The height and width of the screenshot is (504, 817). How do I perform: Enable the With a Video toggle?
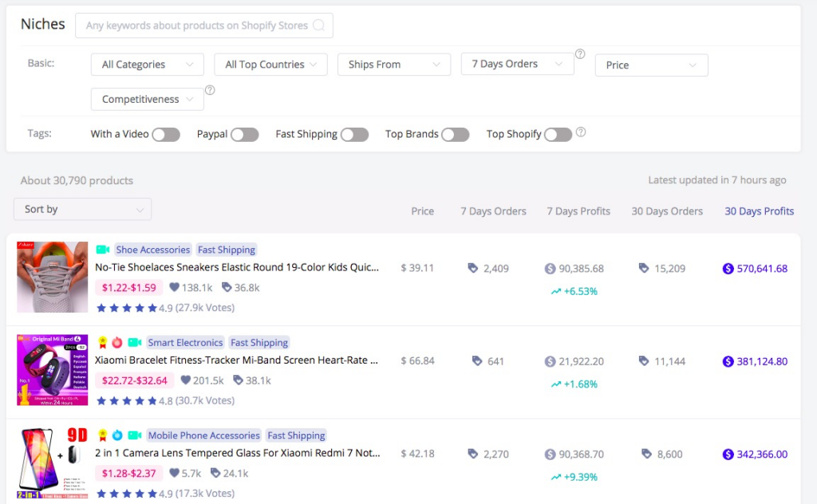[x=166, y=134]
